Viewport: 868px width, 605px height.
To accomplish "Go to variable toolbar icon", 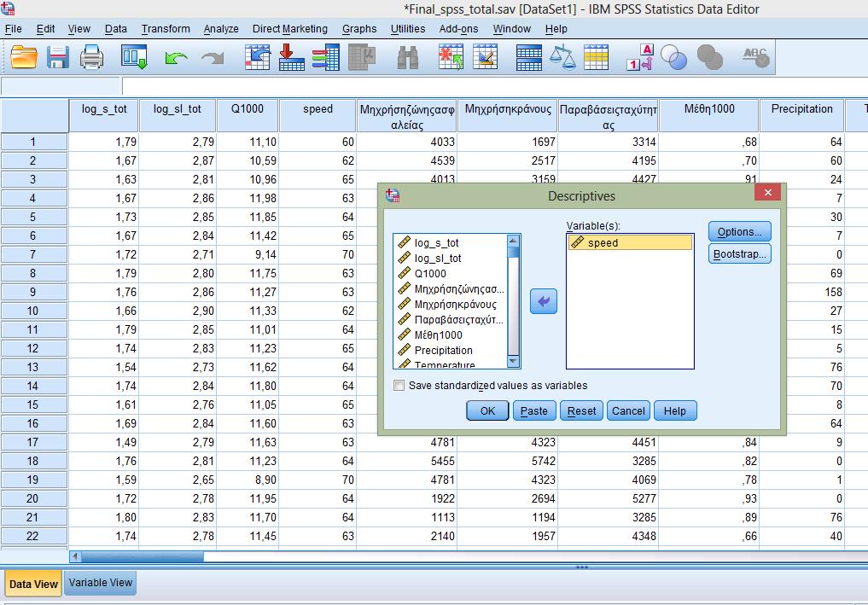I will pos(291,57).
